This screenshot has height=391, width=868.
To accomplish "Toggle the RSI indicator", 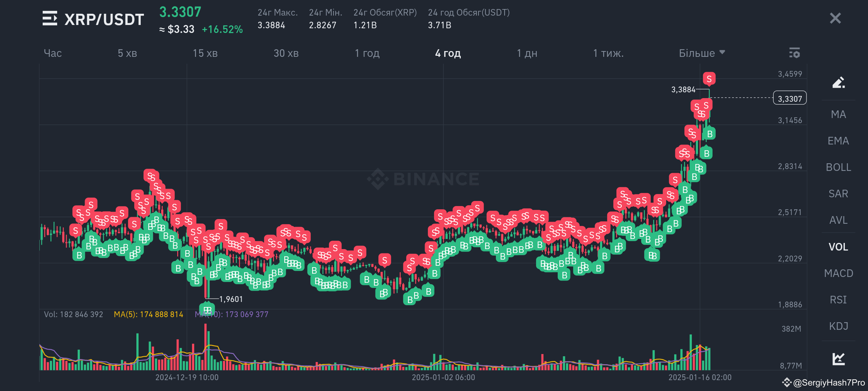I will pyautogui.click(x=838, y=300).
